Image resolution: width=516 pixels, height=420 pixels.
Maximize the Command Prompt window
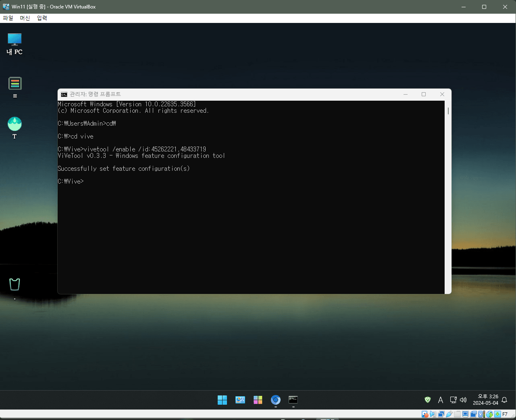(x=424, y=94)
